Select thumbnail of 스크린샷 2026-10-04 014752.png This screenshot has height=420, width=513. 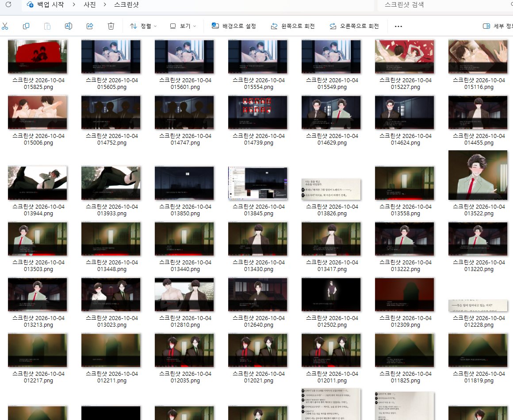coord(111,112)
